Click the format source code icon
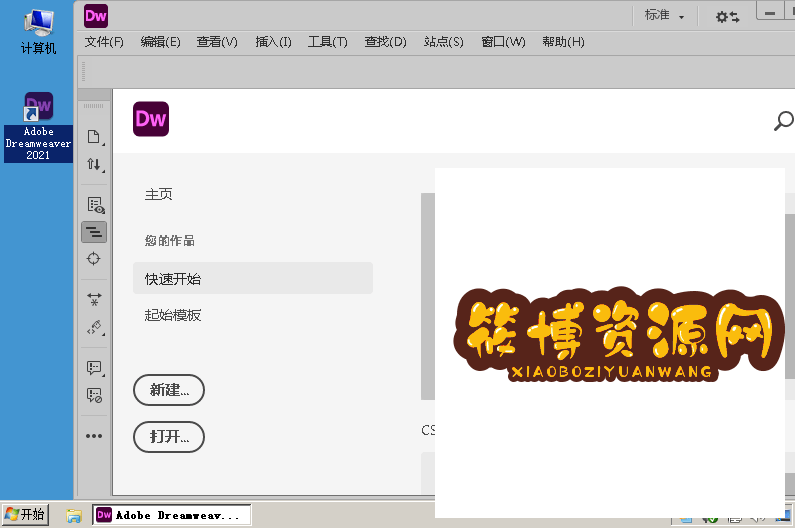 [x=94, y=327]
